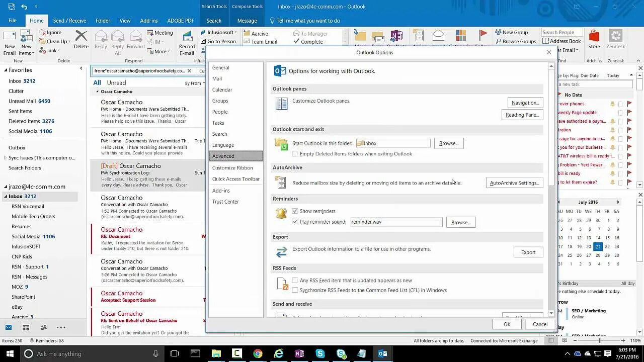Screen dimensions: 644x362
Task: Open Calendar view in the navigation bar
Action: point(26,327)
